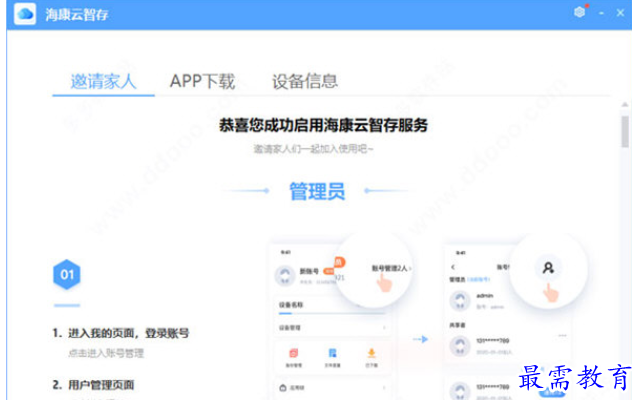Click the hint text 点击进入账号管理
This screenshot has width=640, height=409.
tap(106, 353)
